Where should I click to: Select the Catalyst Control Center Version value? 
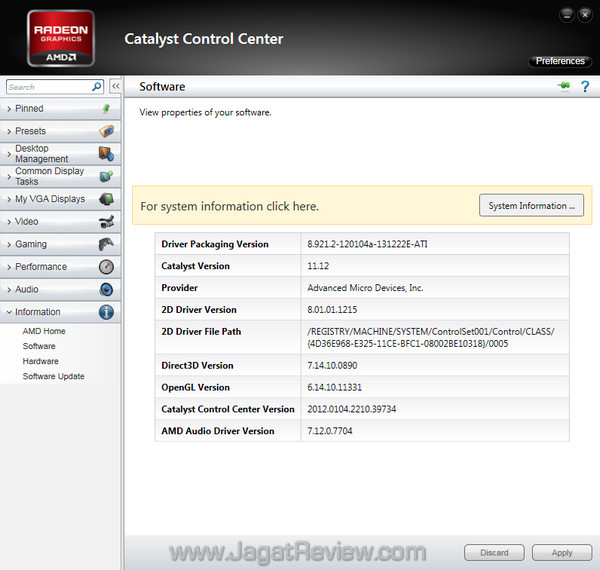352,409
